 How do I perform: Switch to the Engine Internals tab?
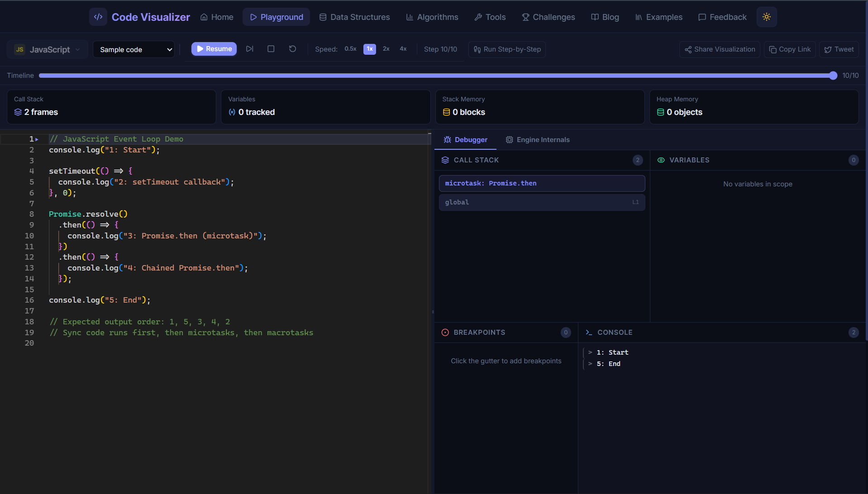click(x=538, y=140)
